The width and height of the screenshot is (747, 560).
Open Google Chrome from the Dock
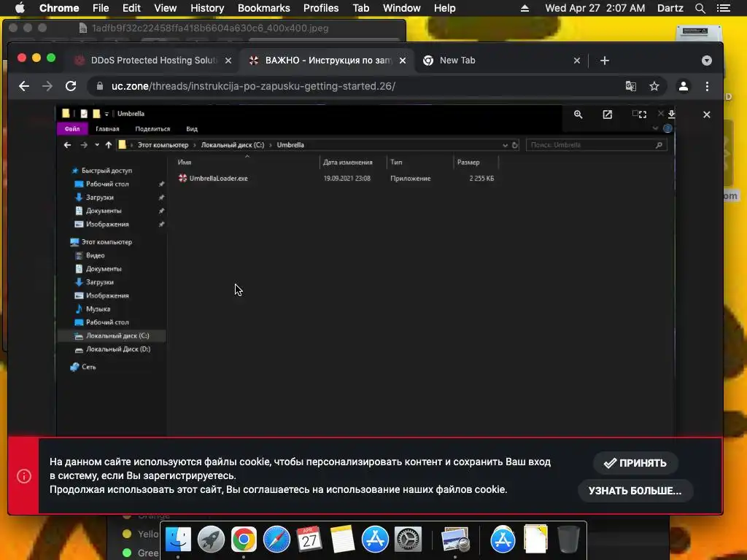[244, 540]
